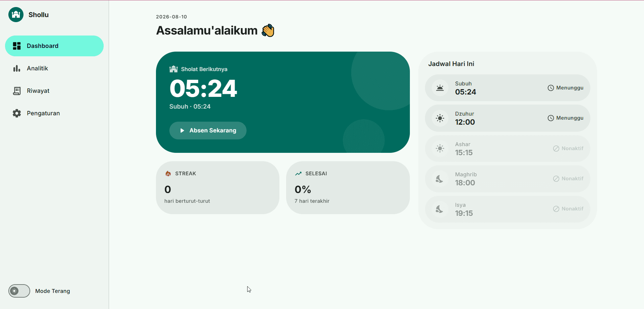
Task: Click the Isya night icon
Action: tap(440, 209)
